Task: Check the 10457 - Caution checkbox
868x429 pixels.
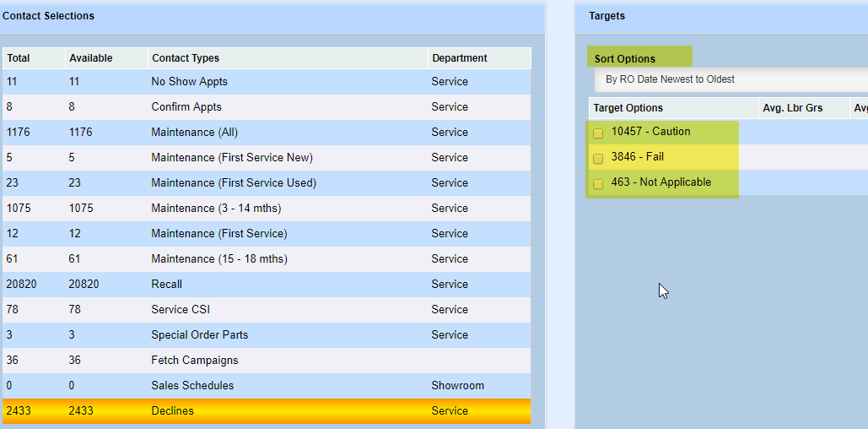Action: [x=598, y=133]
